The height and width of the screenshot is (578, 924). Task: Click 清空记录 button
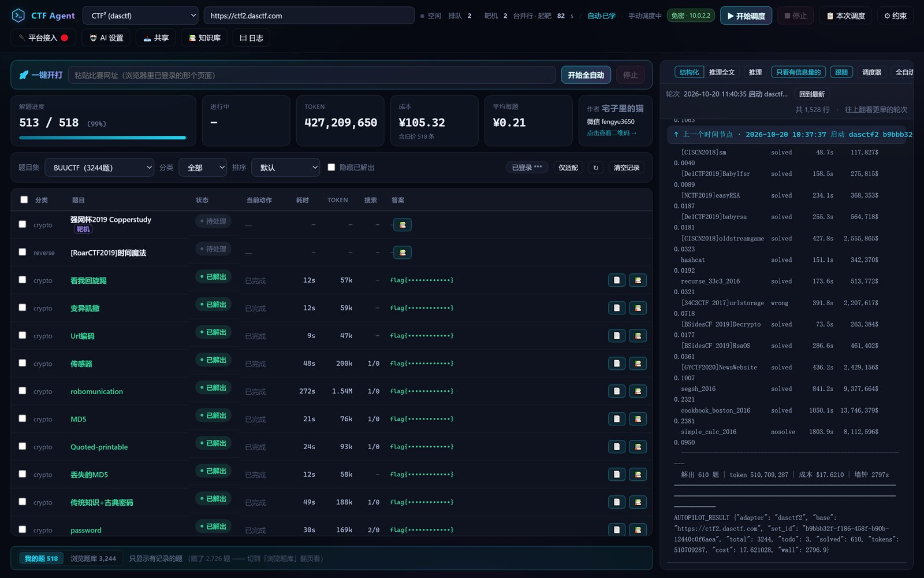coord(627,168)
